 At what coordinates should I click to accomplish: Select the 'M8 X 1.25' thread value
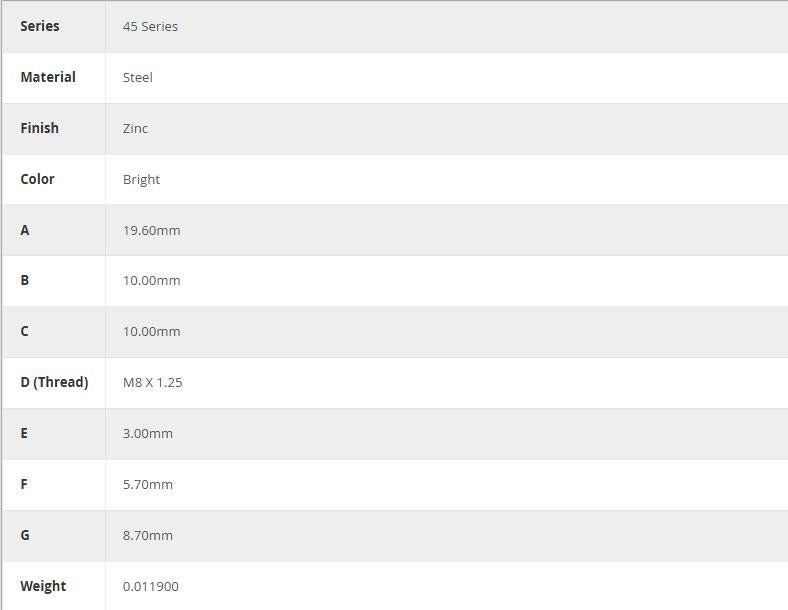152,383
